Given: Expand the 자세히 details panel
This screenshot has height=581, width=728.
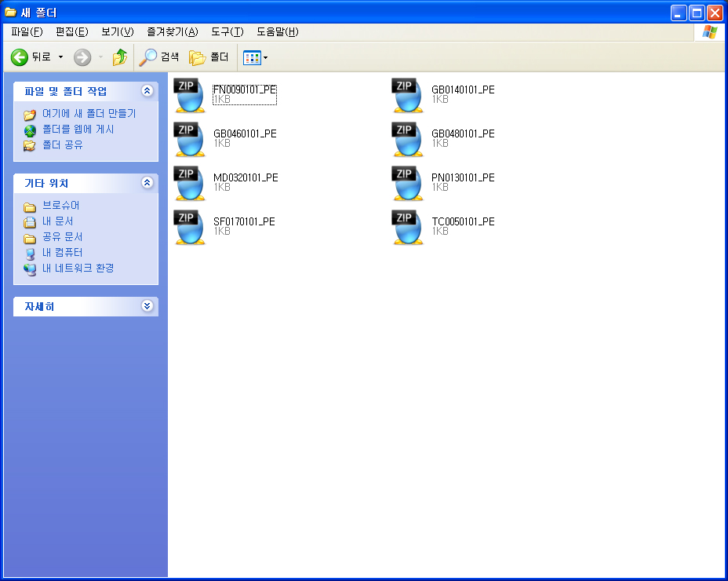Looking at the screenshot, I should (147, 306).
